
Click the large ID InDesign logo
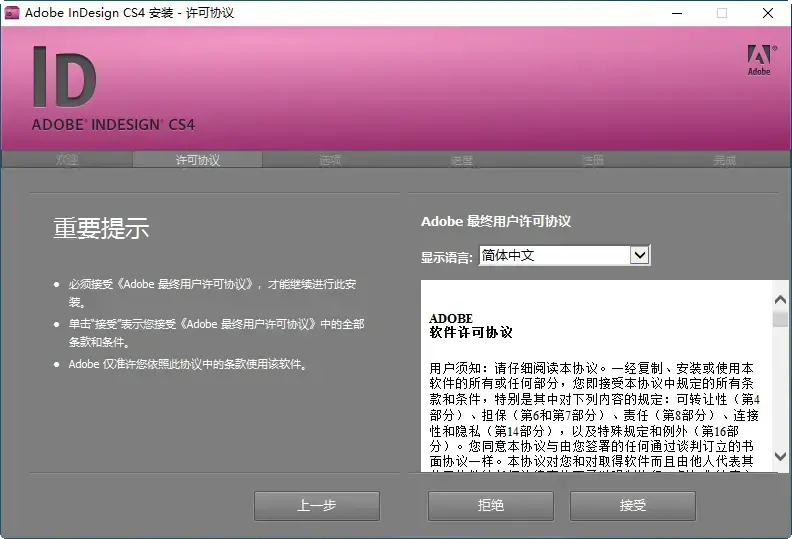[x=65, y=77]
